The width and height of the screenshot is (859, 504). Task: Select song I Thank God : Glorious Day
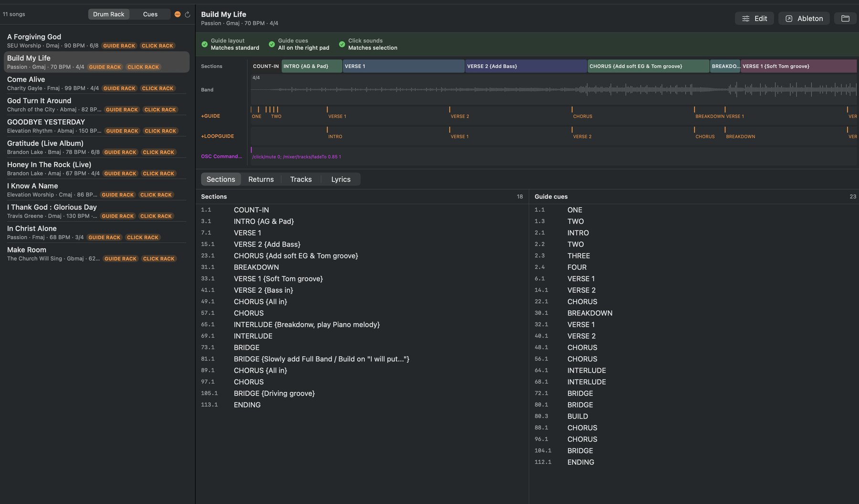pos(96,211)
